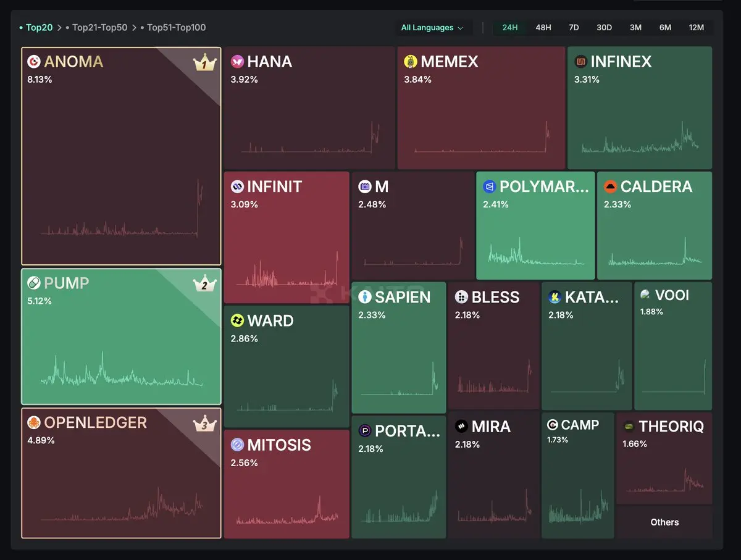The width and height of the screenshot is (741, 560).
Task: Click the INFINIT logo icon
Action: [x=237, y=186]
